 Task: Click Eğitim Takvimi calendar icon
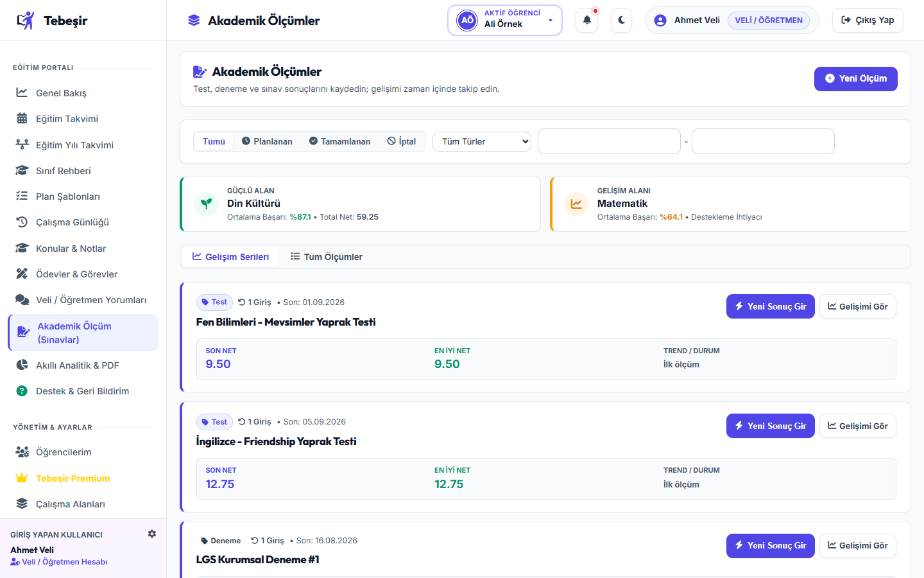[x=22, y=118]
